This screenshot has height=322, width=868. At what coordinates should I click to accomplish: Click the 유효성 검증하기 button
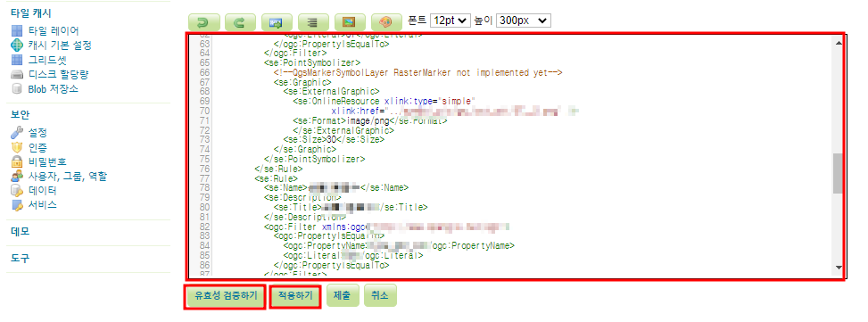(x=226, y=295)
